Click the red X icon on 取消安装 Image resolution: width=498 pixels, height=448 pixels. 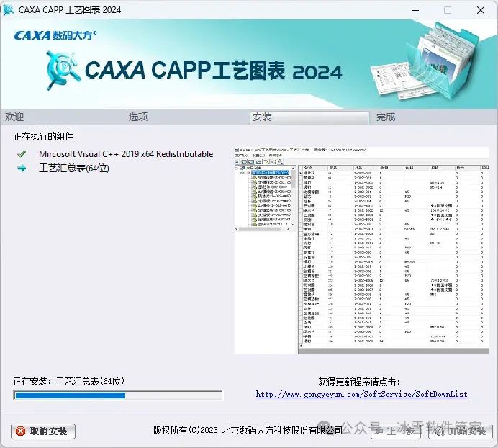coord(21,431)
